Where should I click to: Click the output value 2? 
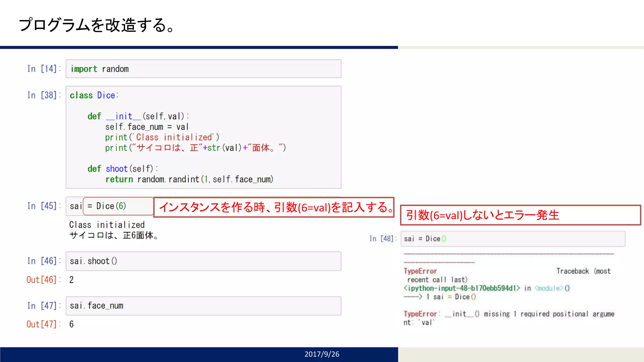click(x=71, y=280)
